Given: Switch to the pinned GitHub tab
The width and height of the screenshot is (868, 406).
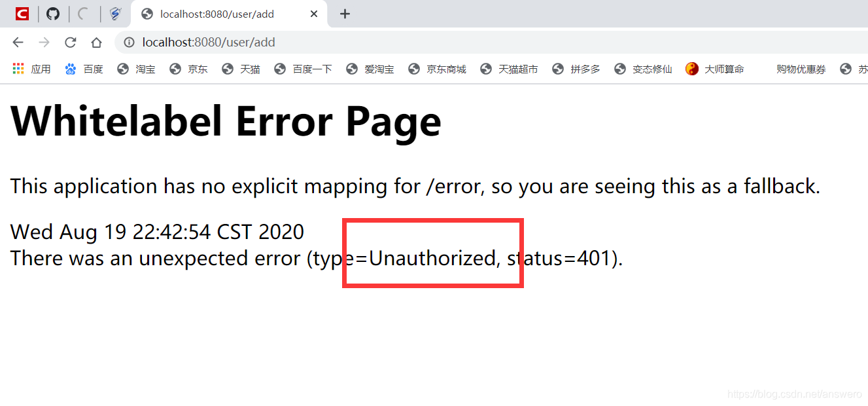Looking at the screenshot, I should [x=53, y=14].
